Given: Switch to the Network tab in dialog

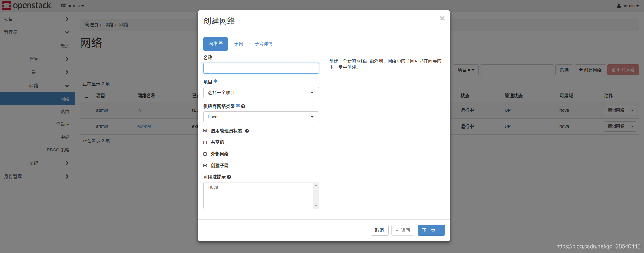Looking at the screenshot, I should click(216, 44).
